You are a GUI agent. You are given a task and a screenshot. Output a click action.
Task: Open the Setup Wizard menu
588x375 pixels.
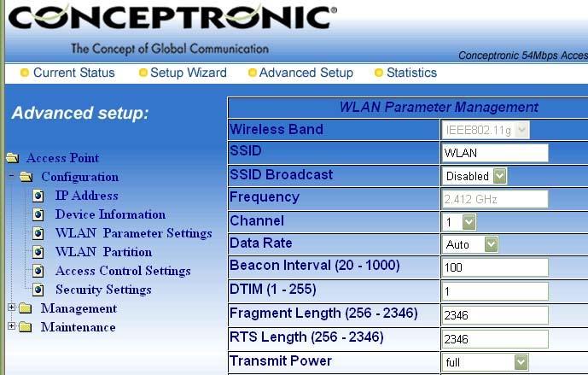point(189,73)
